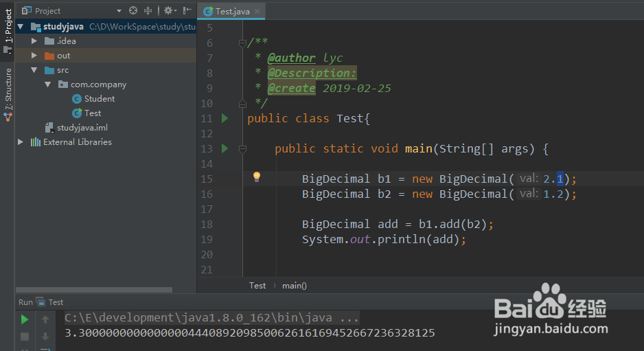644x351 pixels.
Task: Click println on line 19
Action: (401, 239)
